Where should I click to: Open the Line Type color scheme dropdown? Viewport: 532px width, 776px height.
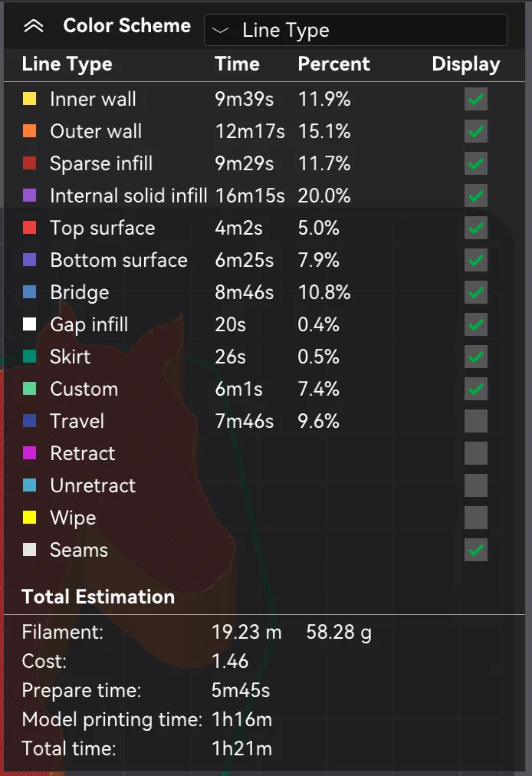click(x=355, y=31)
